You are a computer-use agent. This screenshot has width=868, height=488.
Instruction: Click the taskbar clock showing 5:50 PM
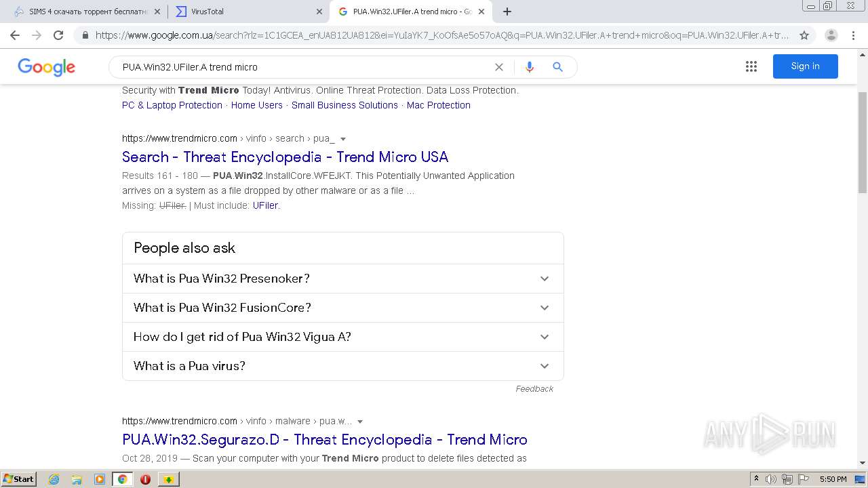(x=833, y=479)
